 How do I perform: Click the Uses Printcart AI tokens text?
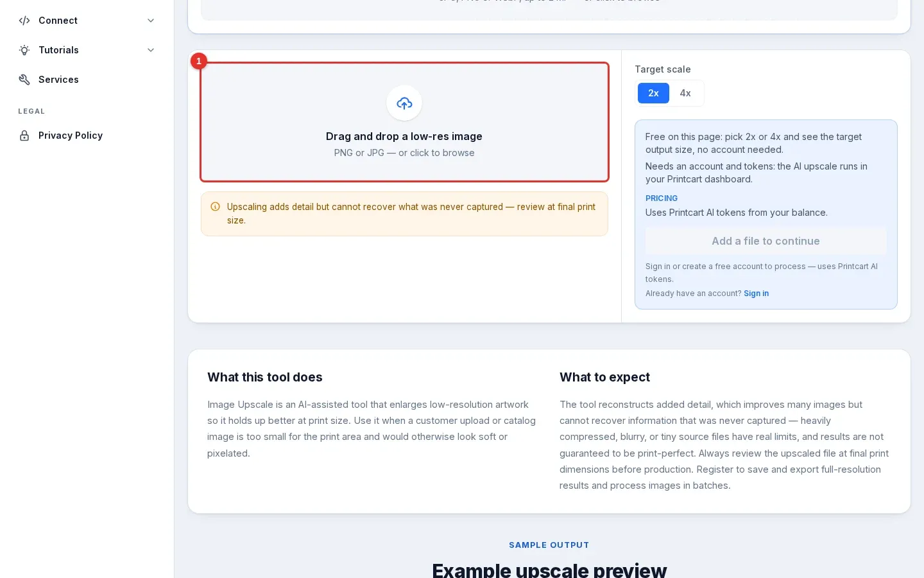point(737,213)
